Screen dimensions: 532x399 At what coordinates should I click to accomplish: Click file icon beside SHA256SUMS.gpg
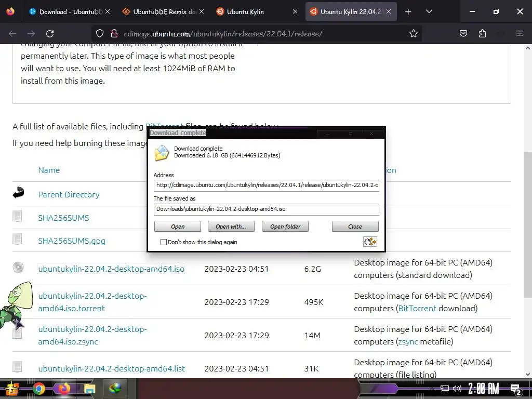pyautogui.click(x=17, y=239)
